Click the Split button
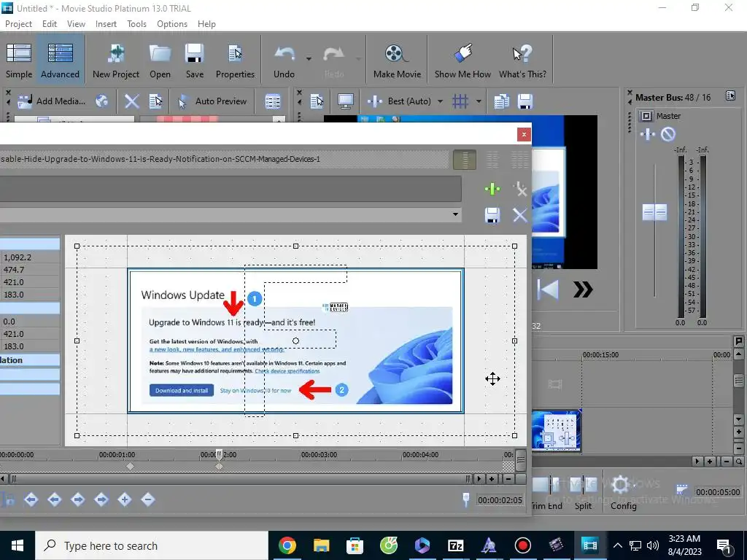The width and height of the screenshot is (747, 560). 583,494
